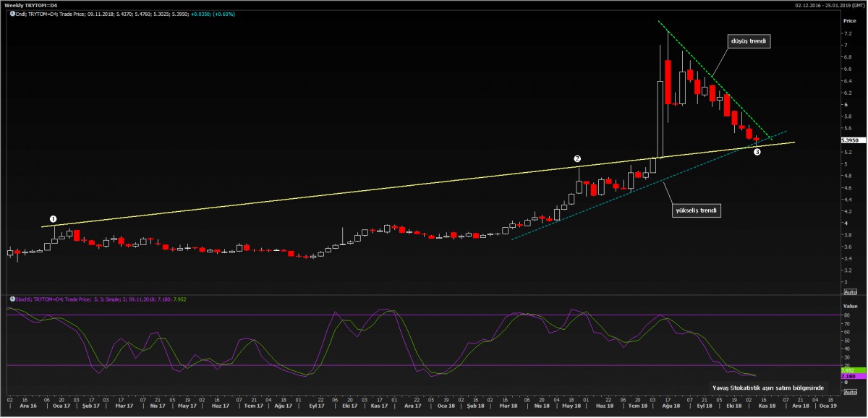This screenshot has height=418, width=868.
Task: Click the candlestick series icon before Cndl
Action: pos(12,14)
